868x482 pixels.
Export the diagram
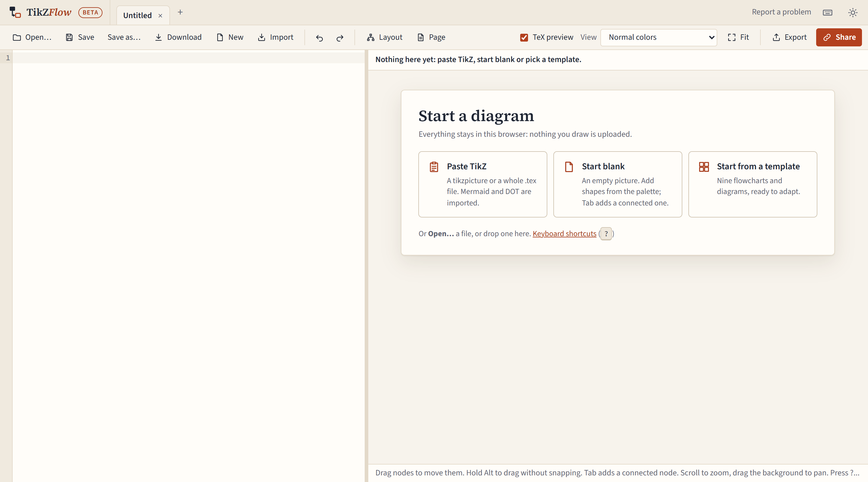click(790, 37)
